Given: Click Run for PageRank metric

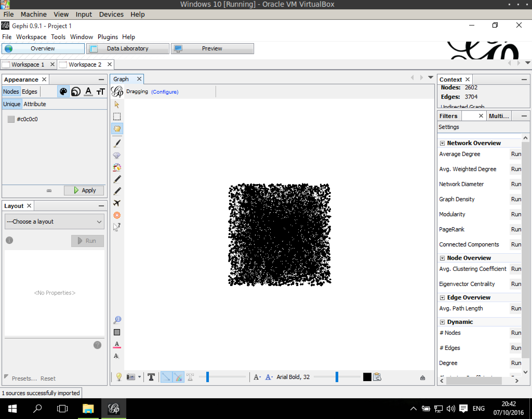Looking at the screenshot, I should (x=516, y=229).
